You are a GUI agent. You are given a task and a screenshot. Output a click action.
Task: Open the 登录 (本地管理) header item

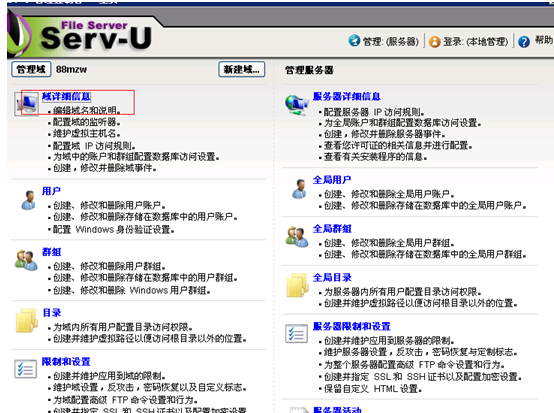[468, 42]
